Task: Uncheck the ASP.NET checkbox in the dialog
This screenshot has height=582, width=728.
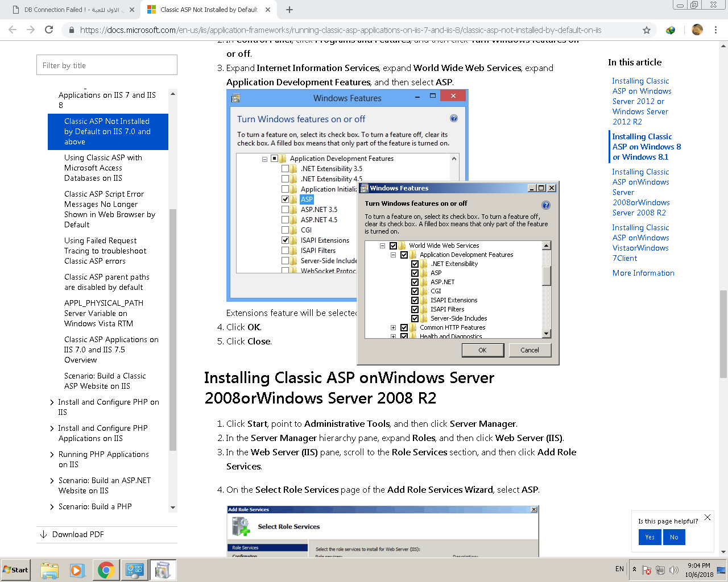Action: pos(415,282)
